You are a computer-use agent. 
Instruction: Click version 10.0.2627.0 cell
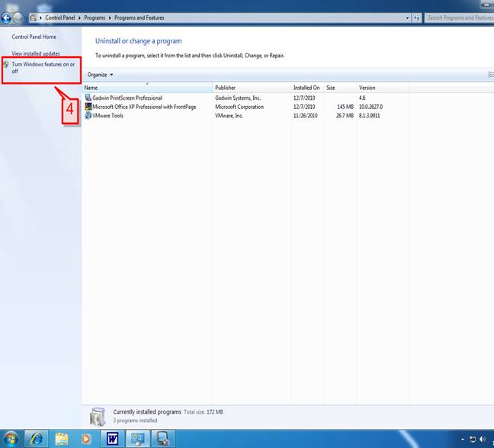pos(370,107)
